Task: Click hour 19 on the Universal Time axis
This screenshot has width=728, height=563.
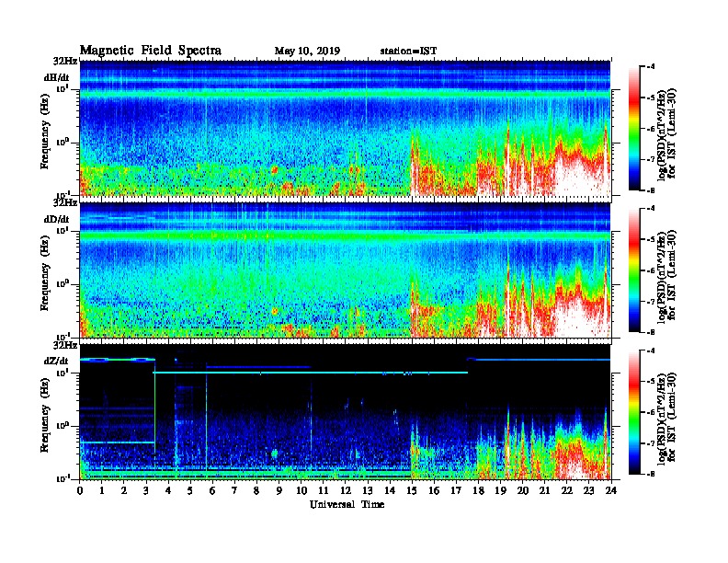Action: click(x=500, y=490)
